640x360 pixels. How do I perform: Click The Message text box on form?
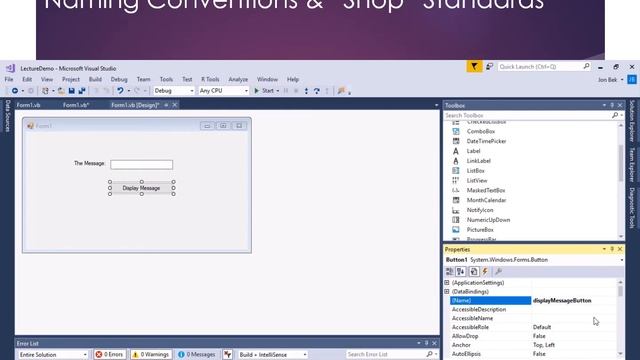click(141, 164)
